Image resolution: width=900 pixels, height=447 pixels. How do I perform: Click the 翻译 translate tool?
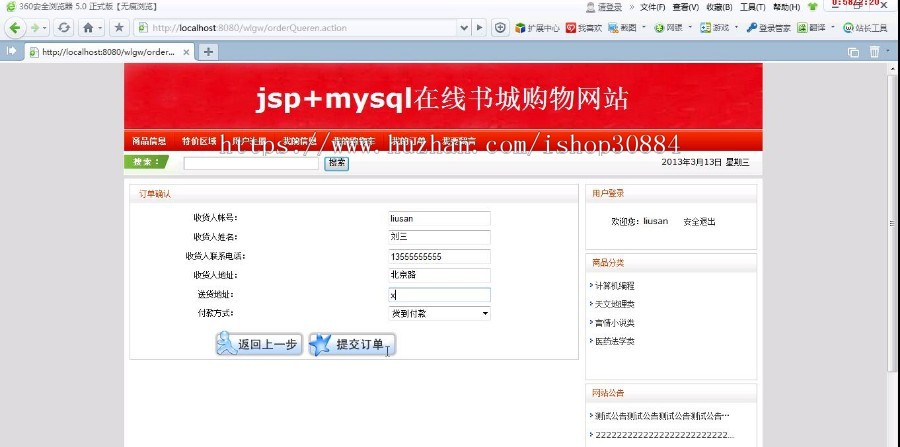(811, 28)
